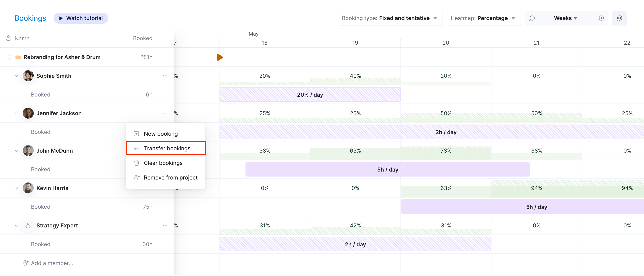Click Sophie Smith's 20% / day booking bar
644x276 pixels.
pyautogui.click(x=310, y=95)
